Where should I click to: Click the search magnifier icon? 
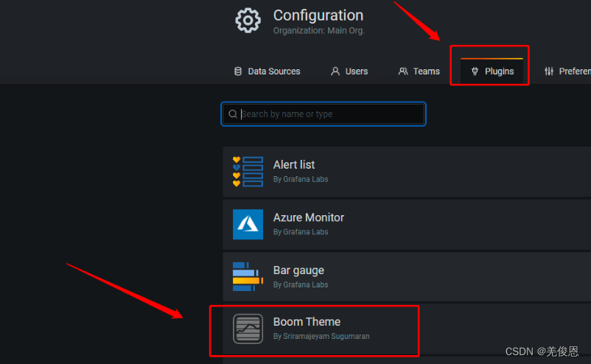tap(233, 113)
